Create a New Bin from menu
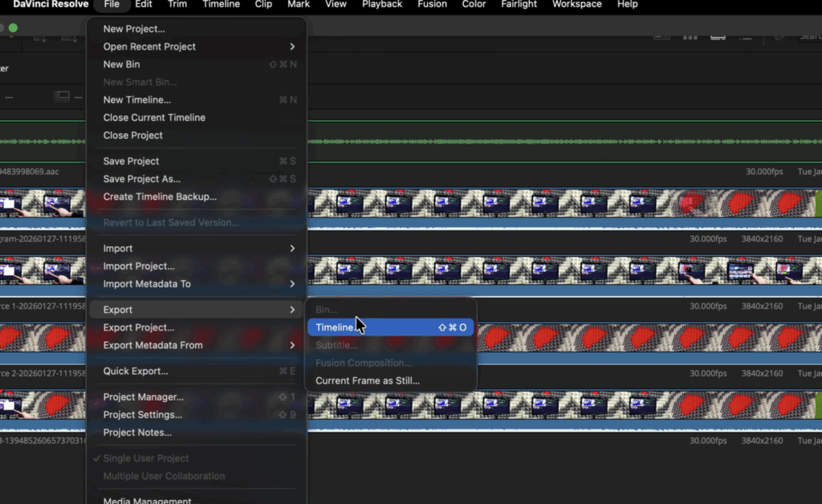The width and height of the screenshot is (822, 504). (121, 64)
